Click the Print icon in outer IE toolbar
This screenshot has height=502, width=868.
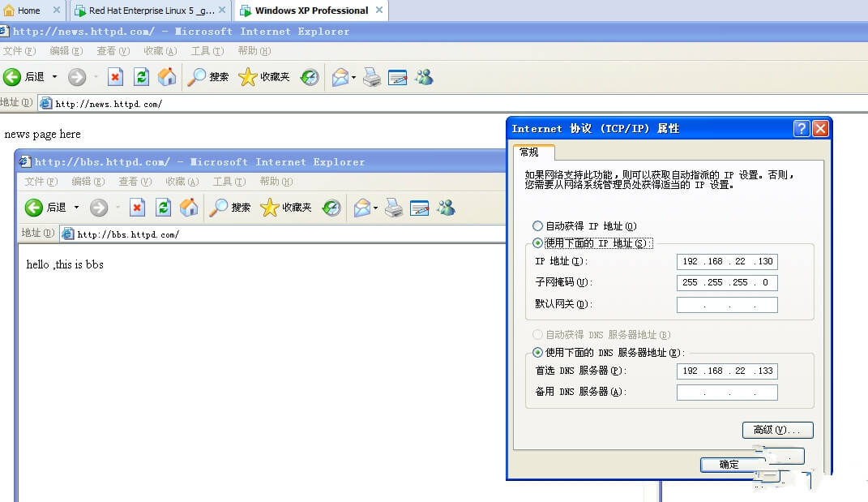372,77
